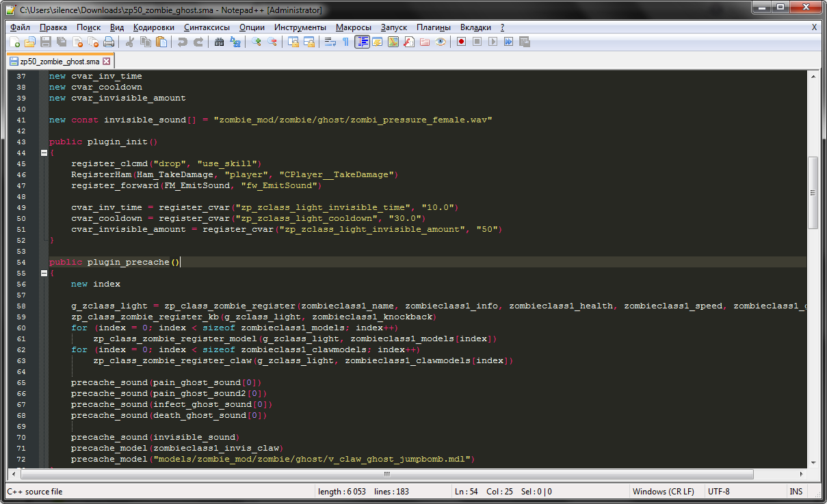
Task: Open user defined language icon
Action: coord(378,42)
